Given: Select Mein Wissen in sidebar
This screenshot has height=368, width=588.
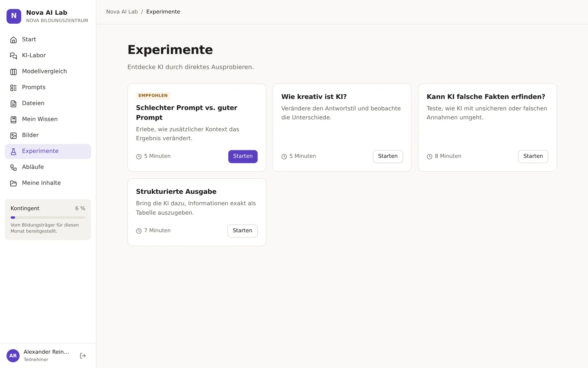Looking at the screenshot, I should coord(48,119).
